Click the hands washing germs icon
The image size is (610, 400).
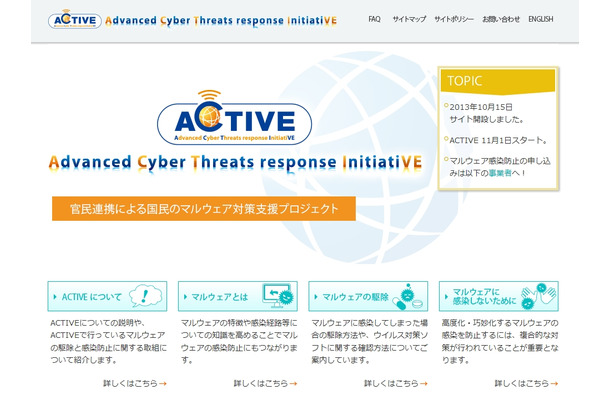tap(538, 296)
